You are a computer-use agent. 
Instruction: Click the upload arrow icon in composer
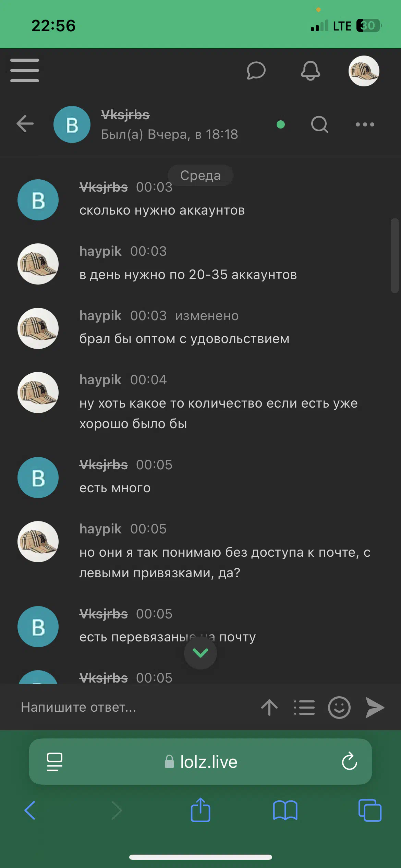click(x=269, y=707)
